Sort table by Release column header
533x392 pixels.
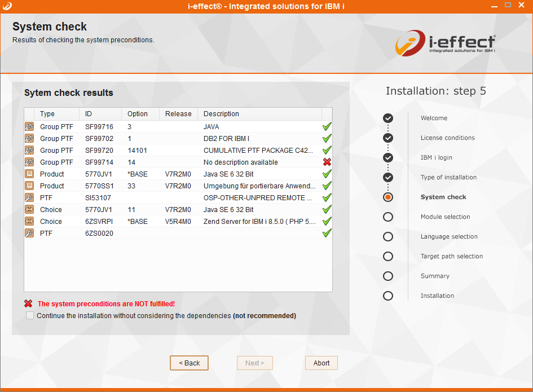pyautogui.click(x=178, y=114)
